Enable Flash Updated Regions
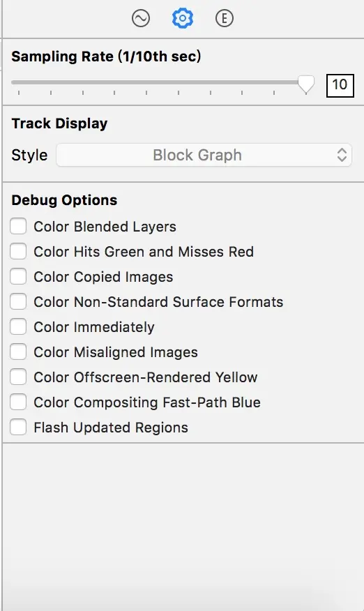Image resolution: width=364 pixels, height=611 pixels. (18, 427)
